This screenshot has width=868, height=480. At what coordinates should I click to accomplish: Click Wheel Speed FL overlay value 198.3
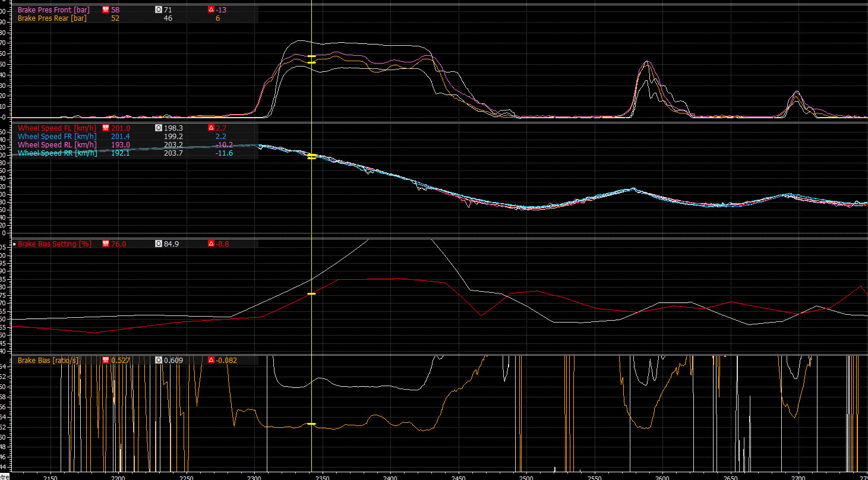click(x=173, y=128)
